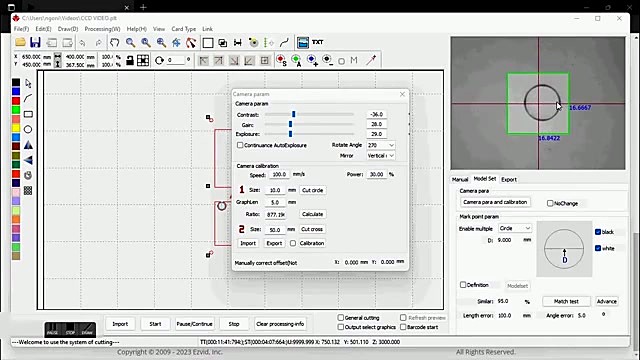Tick the Calibration checkbox

(293, 243)
